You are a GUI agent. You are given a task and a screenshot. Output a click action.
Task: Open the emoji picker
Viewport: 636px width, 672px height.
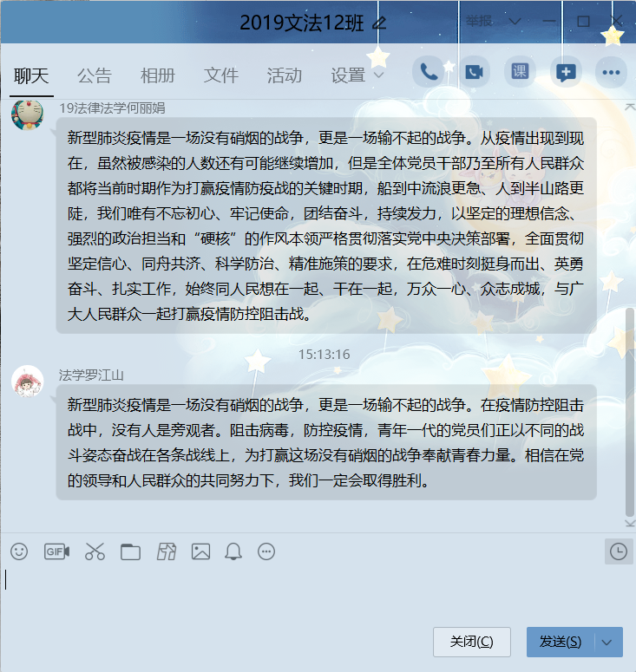tap(19, 551)
